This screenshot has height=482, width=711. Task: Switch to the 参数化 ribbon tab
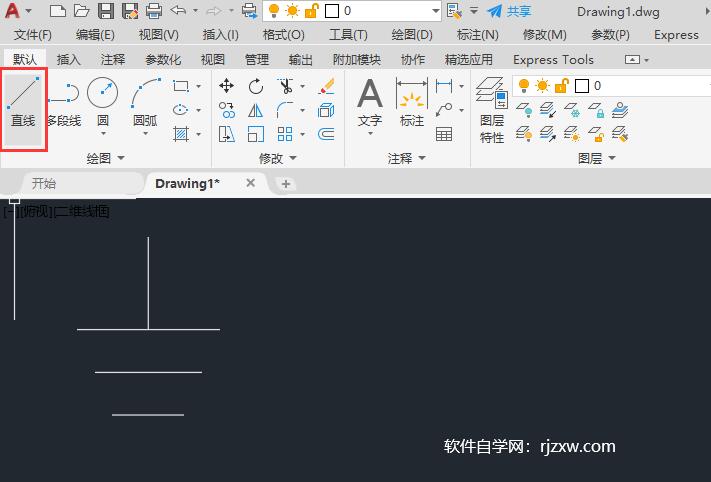(163, 59)
